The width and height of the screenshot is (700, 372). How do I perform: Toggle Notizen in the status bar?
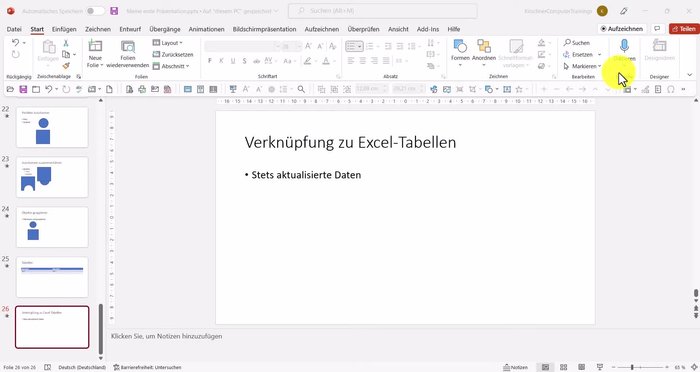(515, 367)
